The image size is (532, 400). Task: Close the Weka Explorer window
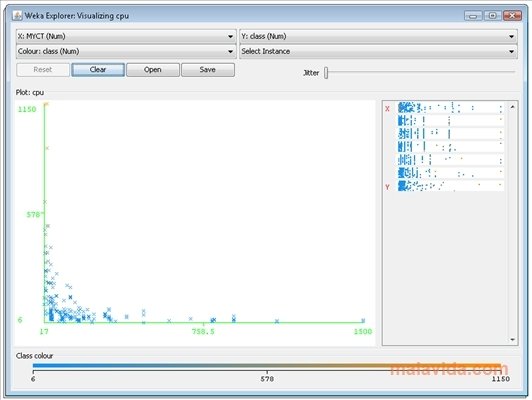[512, 16]
